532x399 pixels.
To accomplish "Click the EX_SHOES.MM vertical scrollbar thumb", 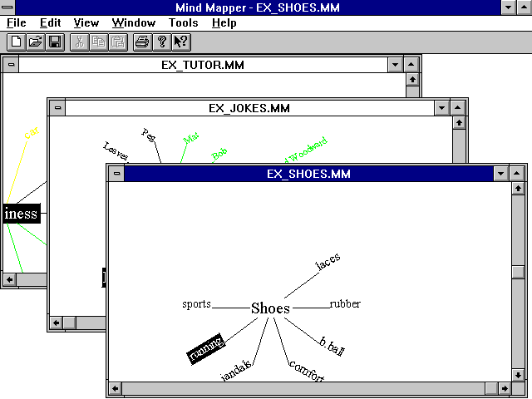I will [518, 272].
